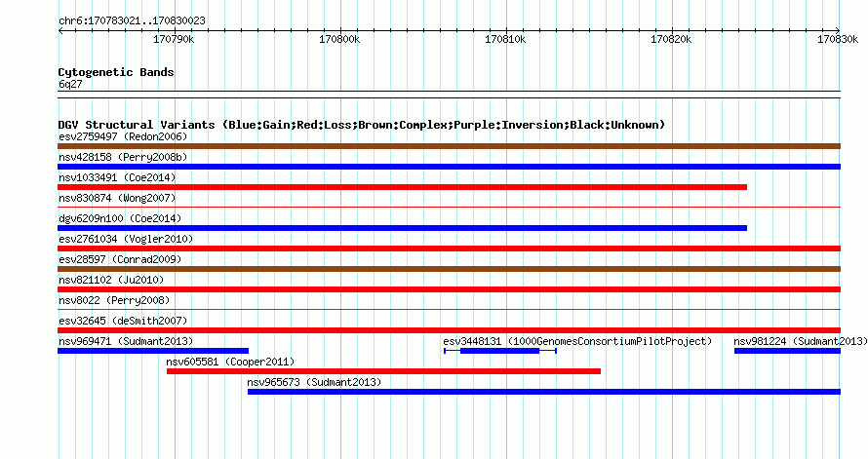This screenshot has height=459, width=868.
Task: Open nsv8022 (Perry2008) variant label
Action: 114,300
